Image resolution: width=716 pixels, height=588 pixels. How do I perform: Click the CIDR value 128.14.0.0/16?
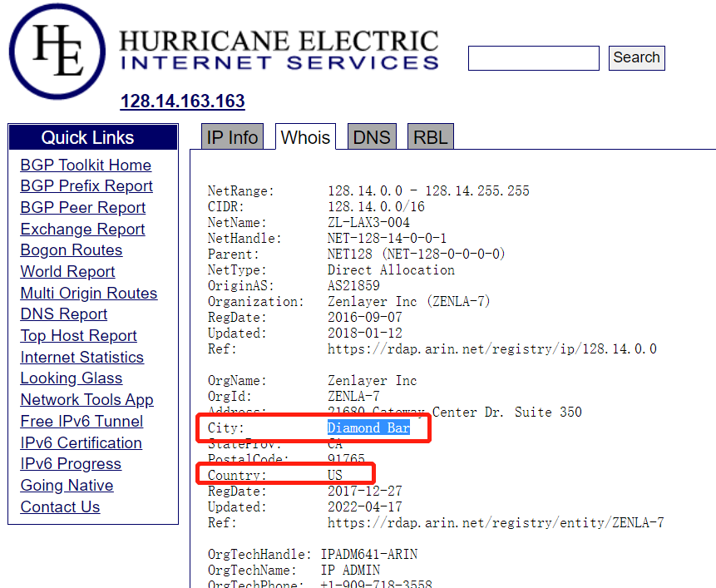(x=376, y=207)
